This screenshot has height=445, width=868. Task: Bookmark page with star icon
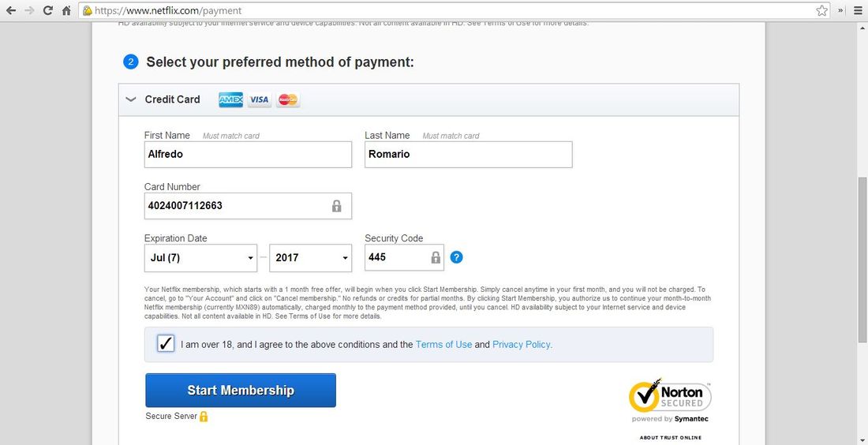tap(822, 10)
